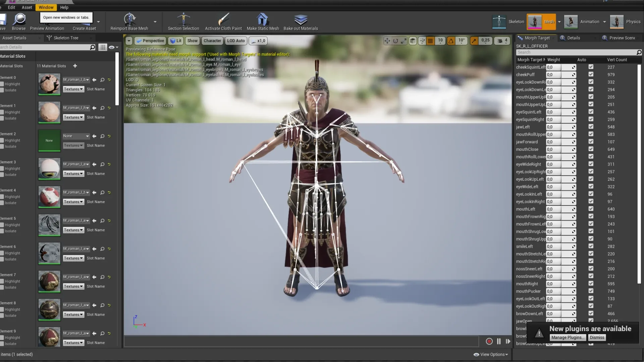This screenshot has height=362, width=644.
Task: Open Manage Plugins dialog
Action: [568, 337]
